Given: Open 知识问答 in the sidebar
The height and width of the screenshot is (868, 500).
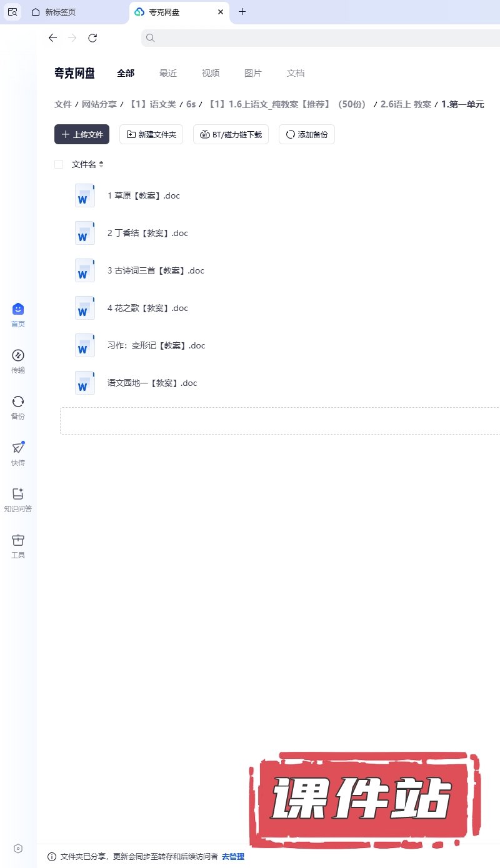Looking at the screenshot, I should tap(18, 500).
